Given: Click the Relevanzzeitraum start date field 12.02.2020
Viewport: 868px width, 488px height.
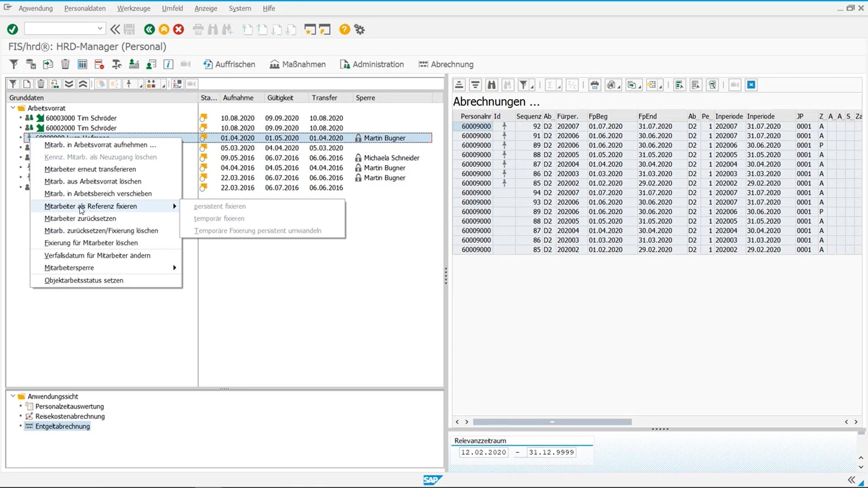Looking at the screenshot, I should [483, 452].
